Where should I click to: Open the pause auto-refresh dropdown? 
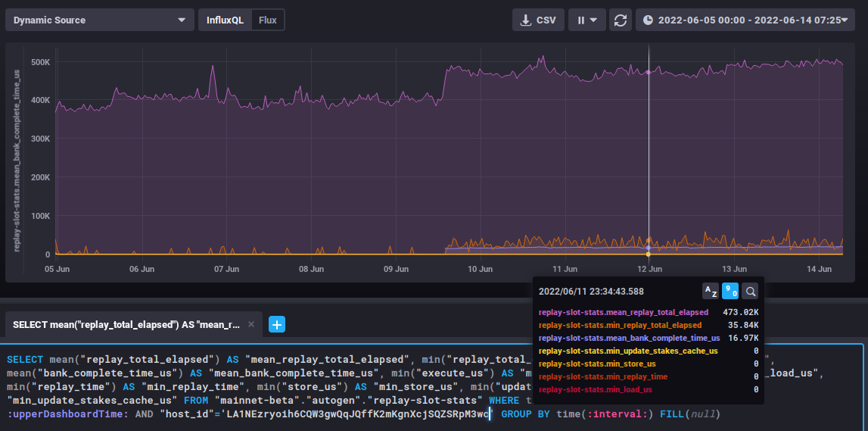tap(586, 20)
